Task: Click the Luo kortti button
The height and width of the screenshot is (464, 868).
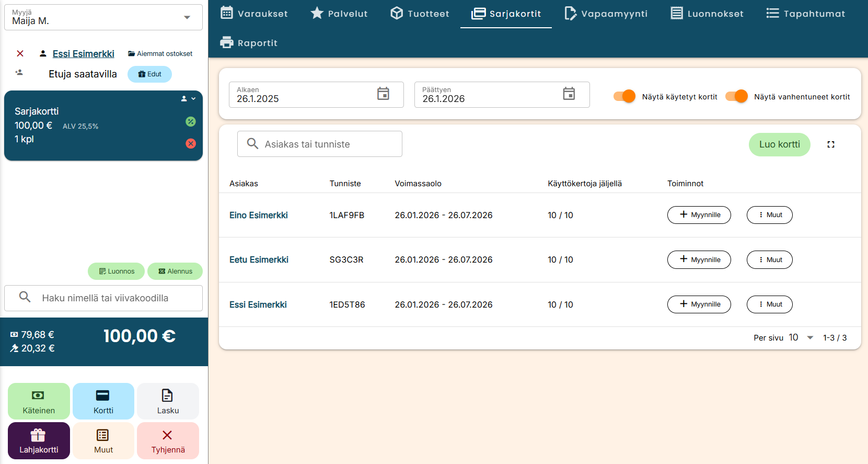Action: click(x=779, y=144)
